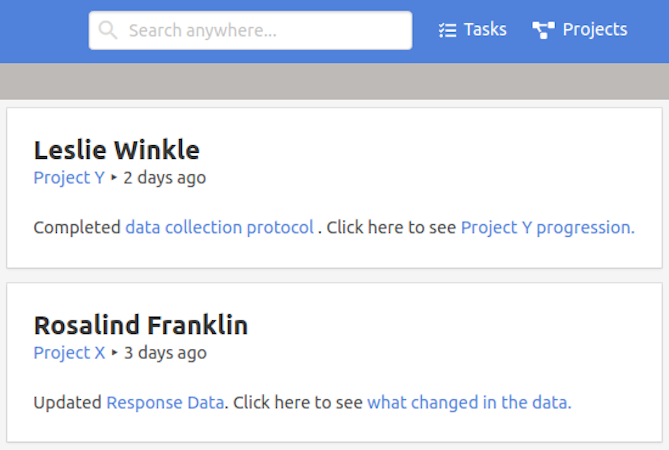This screenshot has width=669, height=450.
Task: Follow the 'Project Y progression.' link
Action: (x=547, y=227)
